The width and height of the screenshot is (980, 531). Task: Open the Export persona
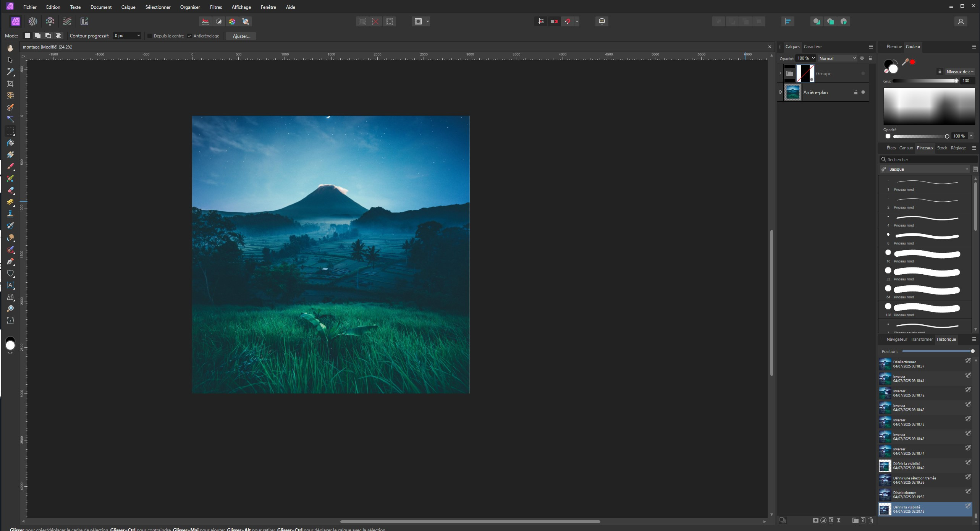click(84, 21)
